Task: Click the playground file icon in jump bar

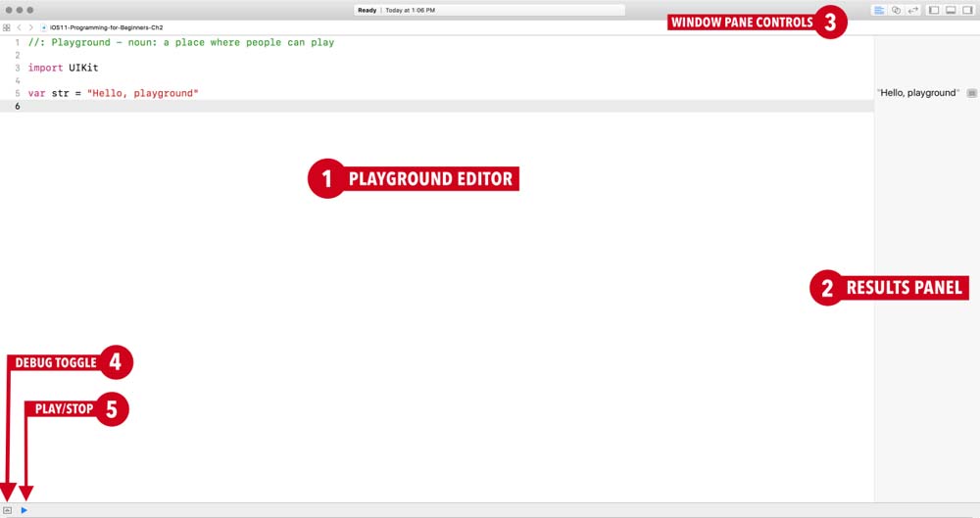Action: [44, 27]
